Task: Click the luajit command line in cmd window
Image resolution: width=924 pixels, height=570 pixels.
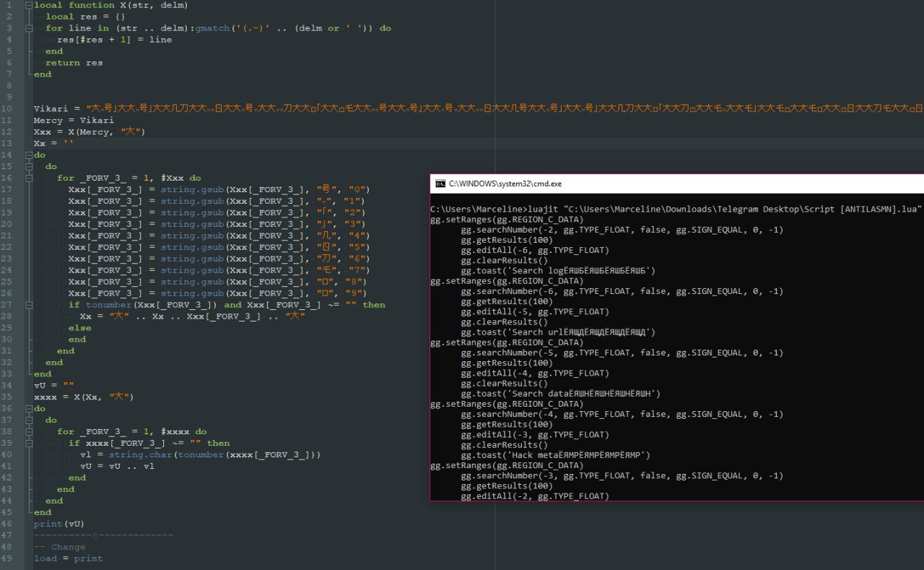Action: 676,210
